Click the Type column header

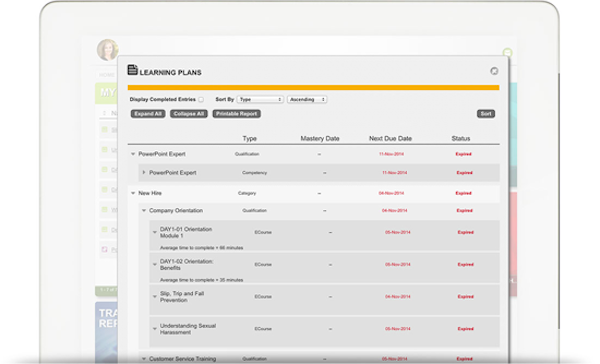pos(249,139)
